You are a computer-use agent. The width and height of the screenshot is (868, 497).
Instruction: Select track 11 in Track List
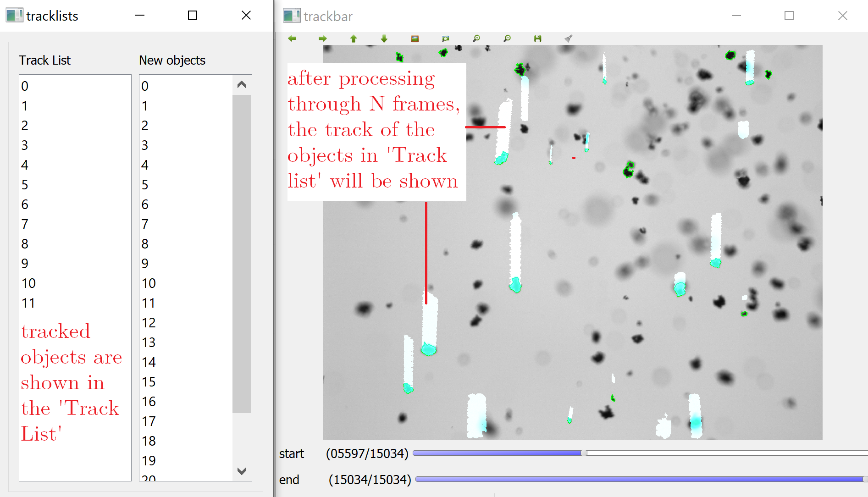(75, 303)
